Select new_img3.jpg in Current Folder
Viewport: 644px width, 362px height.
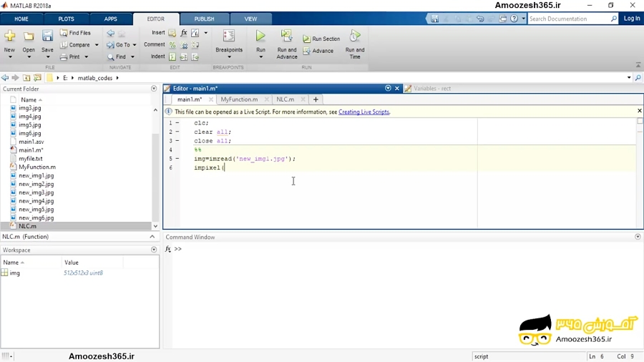tap(36, 192)
